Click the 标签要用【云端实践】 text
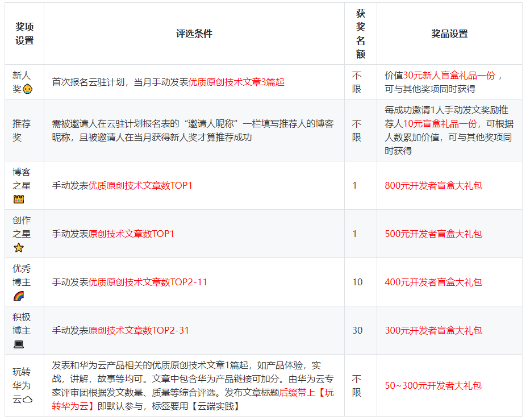 point(197,406)
